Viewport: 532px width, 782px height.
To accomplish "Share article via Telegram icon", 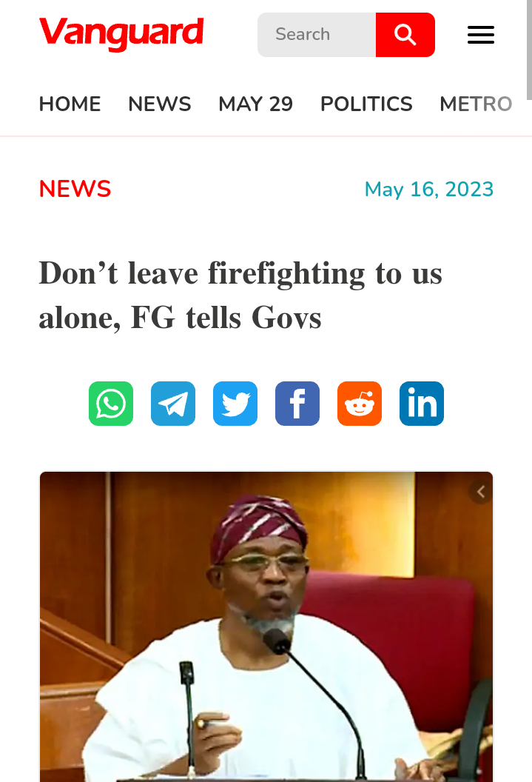I will tap(173, 404).
